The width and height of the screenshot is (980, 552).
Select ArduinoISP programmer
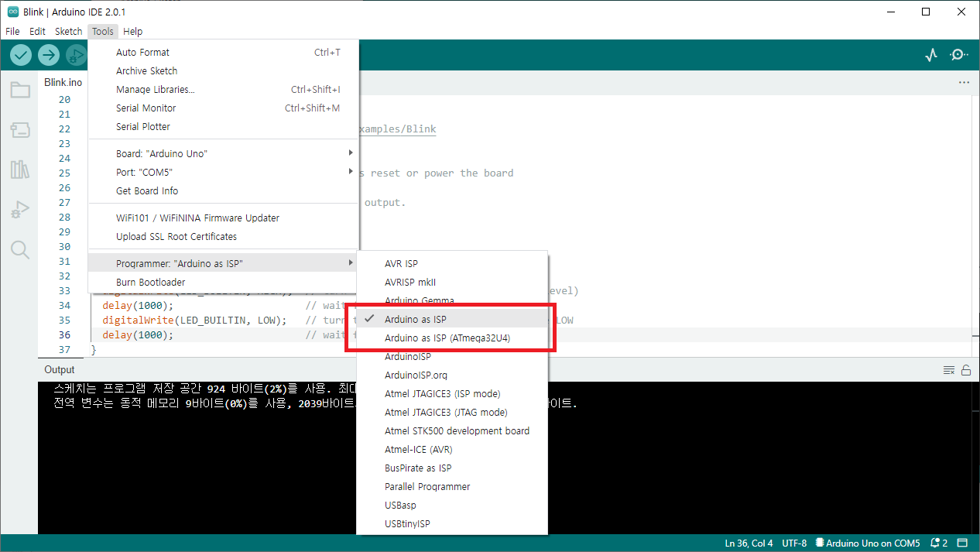[x=452, y=357]
